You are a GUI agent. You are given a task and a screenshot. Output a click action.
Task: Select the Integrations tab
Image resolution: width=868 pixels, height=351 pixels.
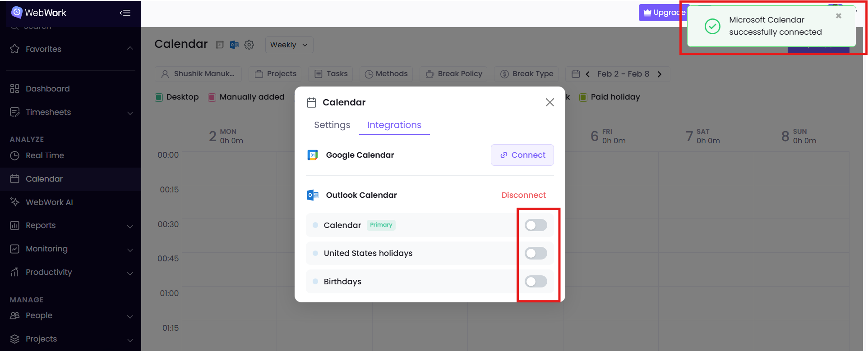point(394,125)
